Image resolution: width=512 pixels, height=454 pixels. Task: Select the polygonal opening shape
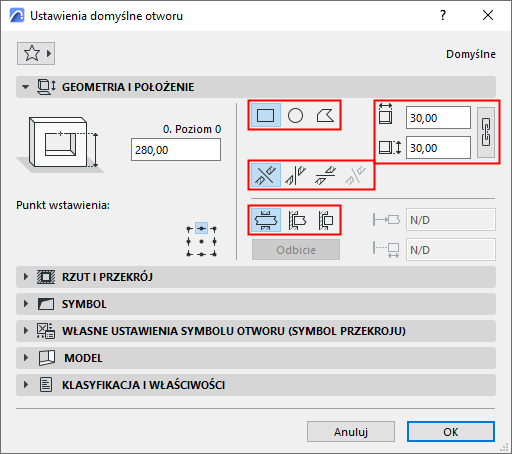(325, 115)
